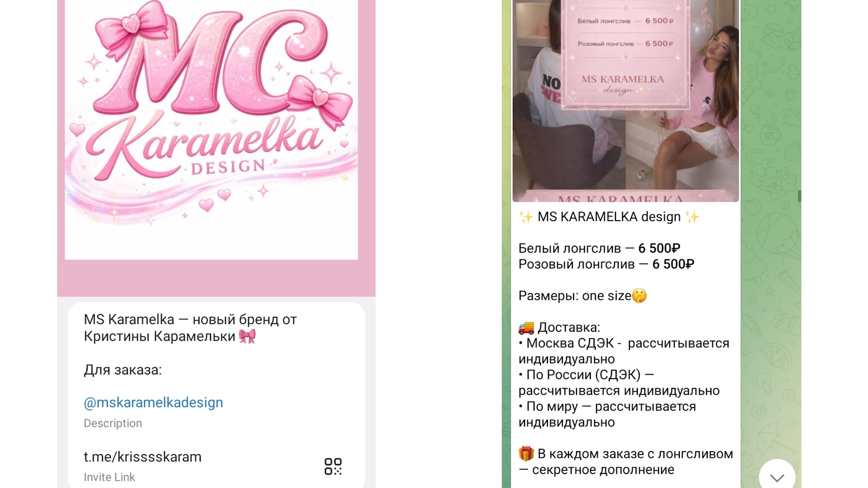Image resolution: width=868 pixels, height=488 pixels.
Task: Tap the Invite Link label
Action: [109, 477]
